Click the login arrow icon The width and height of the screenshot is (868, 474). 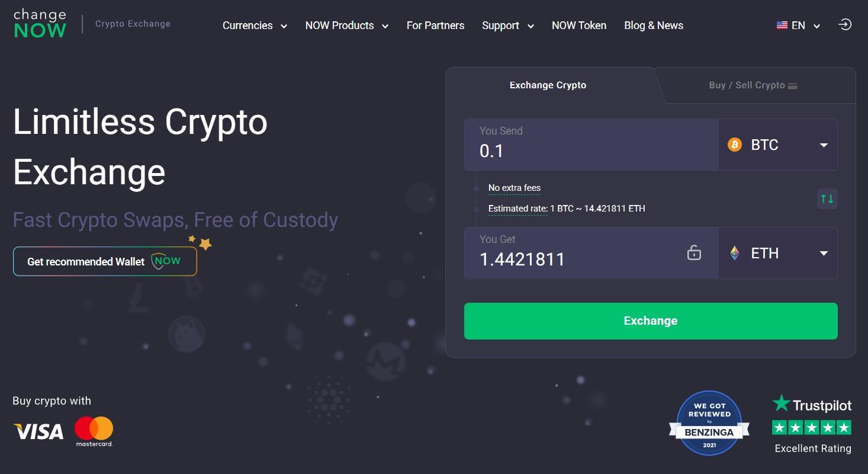pyautogui.click(x=845, y=25)
